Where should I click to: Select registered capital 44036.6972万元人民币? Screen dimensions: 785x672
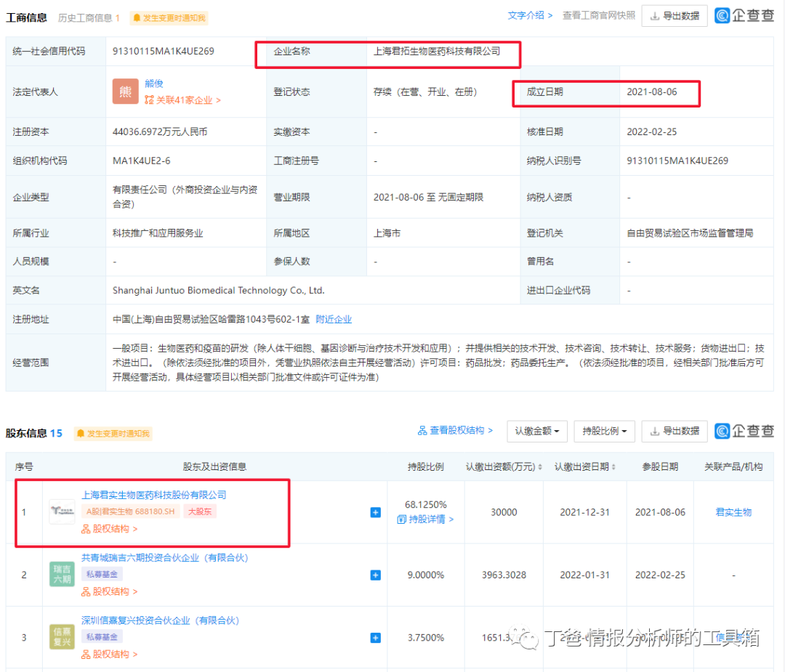click(160, 131)
